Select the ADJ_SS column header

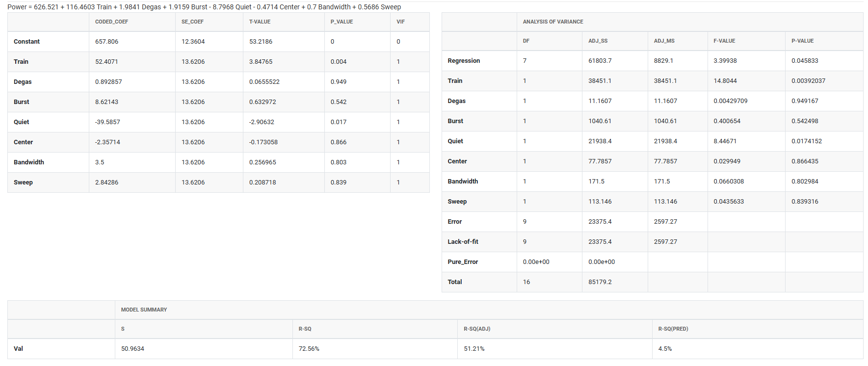pyautogui.click(x=598, y=41)
